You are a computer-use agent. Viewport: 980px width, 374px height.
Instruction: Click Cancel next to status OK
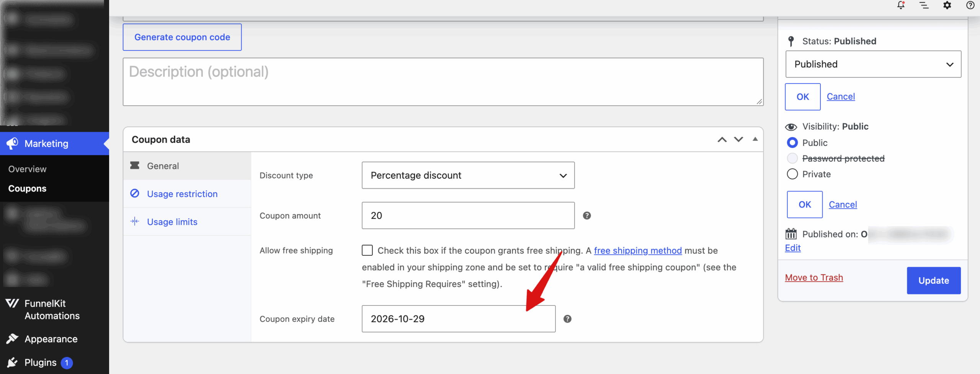[841, 96]
